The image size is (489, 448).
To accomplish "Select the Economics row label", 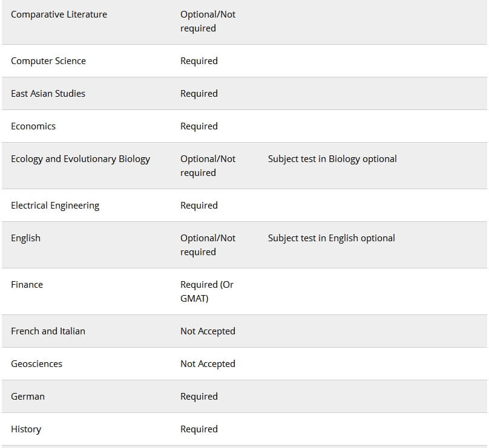I will [33, 126].
